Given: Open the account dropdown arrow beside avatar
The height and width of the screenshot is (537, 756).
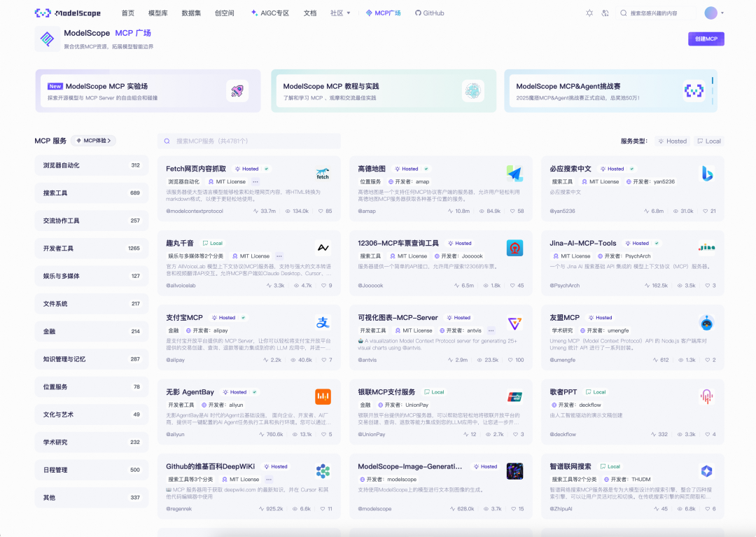Looking at the screenshot, I should tap(722, 13).
